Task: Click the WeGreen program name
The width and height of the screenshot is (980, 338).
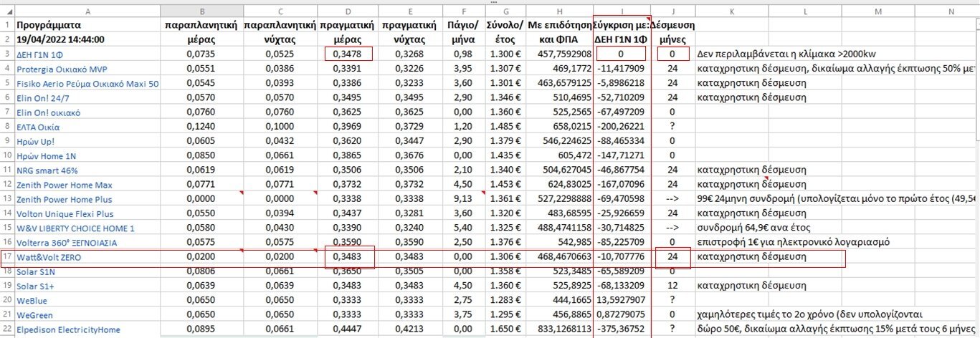Action: (x=35, y=315)
